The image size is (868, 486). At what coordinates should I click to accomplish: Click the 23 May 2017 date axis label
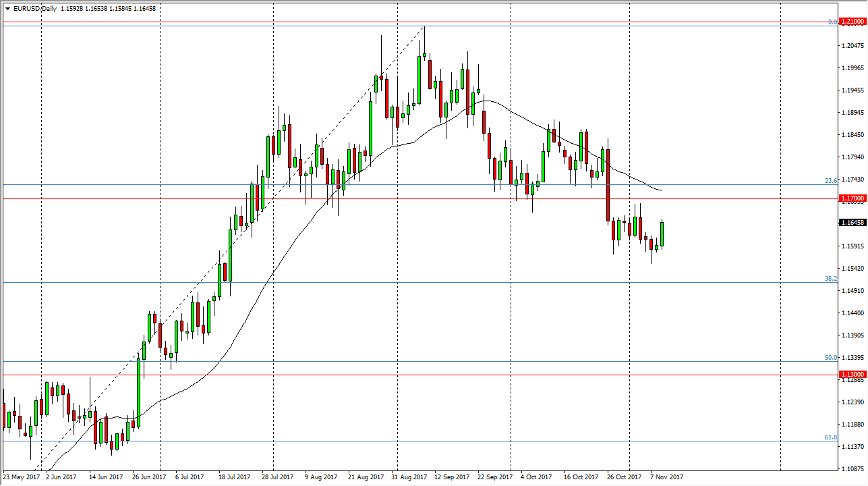coord(22,477)
